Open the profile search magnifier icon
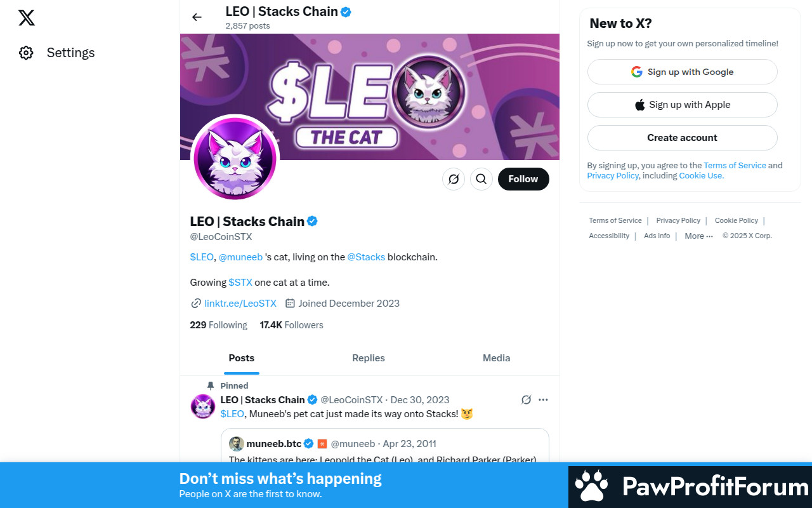812x508 pixels. point(481,179)
